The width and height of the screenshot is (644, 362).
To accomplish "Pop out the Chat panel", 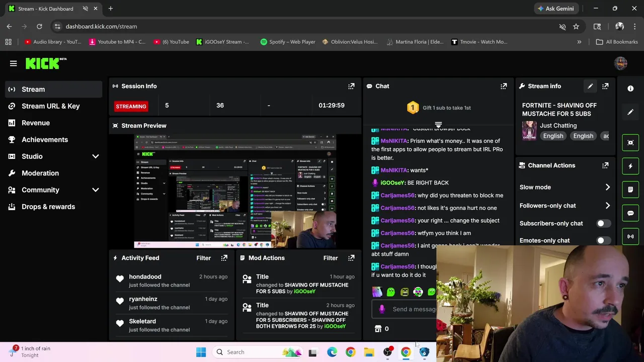I will 504,86.
